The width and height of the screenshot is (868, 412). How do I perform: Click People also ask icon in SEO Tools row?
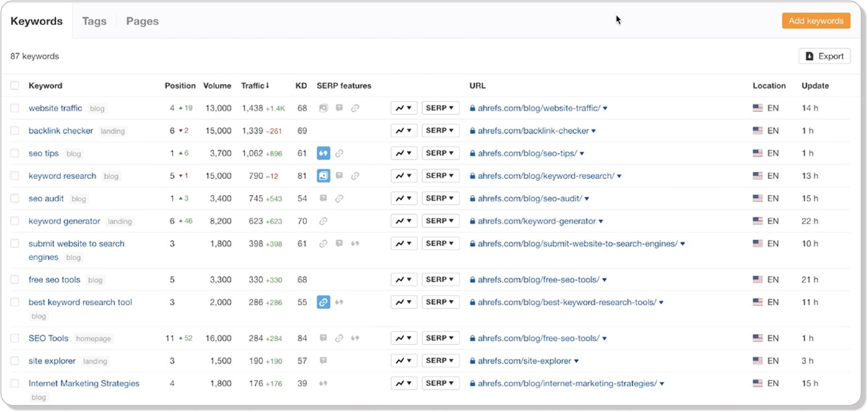tap(324, 338)
